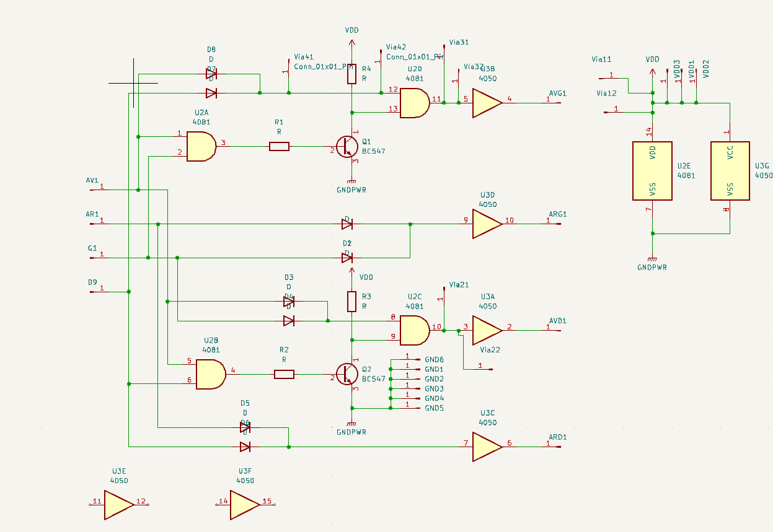This screenshot has height=532, width=773.
Task: Select the Q1 BC547 transistor symbol
Action: coord(347,147)
